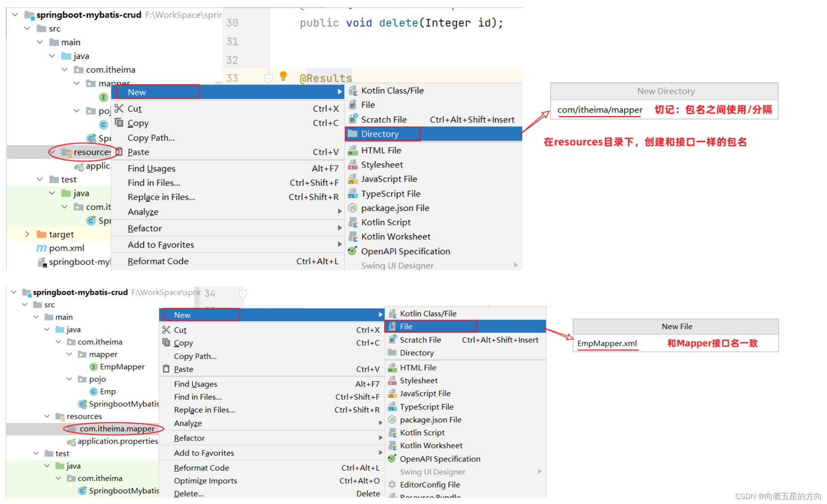Screen dimensions: 827x504
Task: Choose Optimize Imports from context menu
Action: [205, 481]
